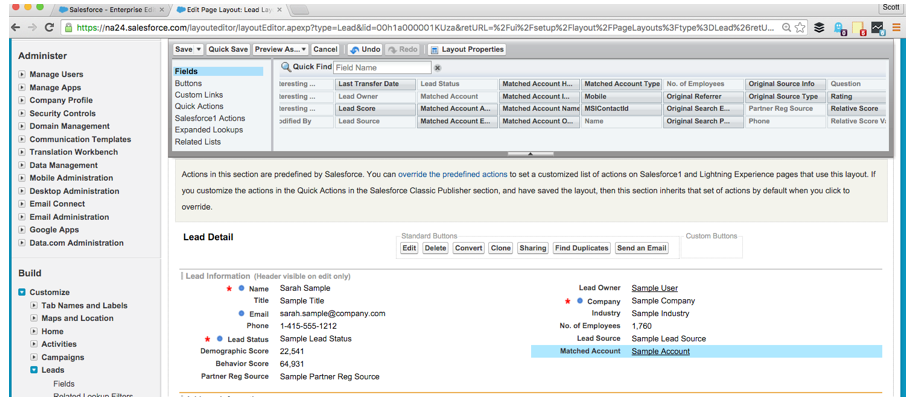This screenshot has height=407, width=913.
Task: Expand Data Management section
Action: coord(22,165)
